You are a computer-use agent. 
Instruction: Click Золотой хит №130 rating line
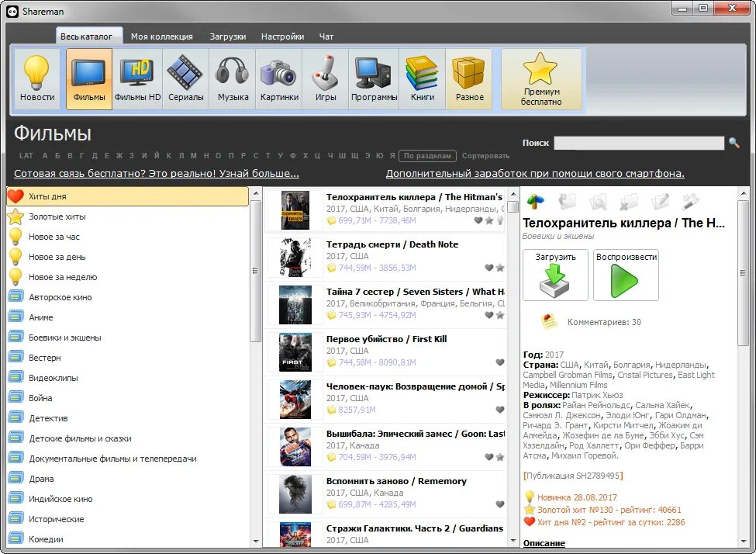tap(609, 510)
